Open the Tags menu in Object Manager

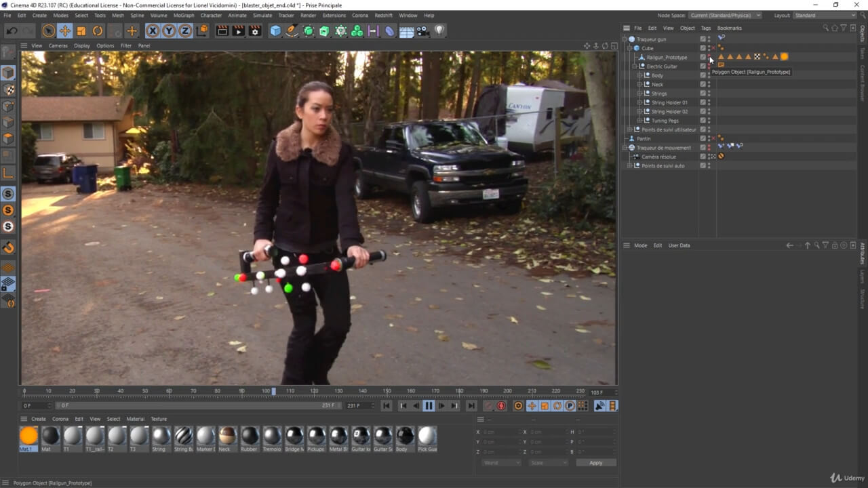705,28
